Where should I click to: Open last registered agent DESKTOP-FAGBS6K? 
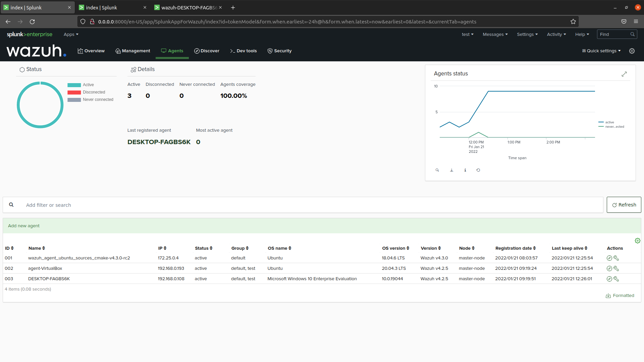click(x=159, y=142)
